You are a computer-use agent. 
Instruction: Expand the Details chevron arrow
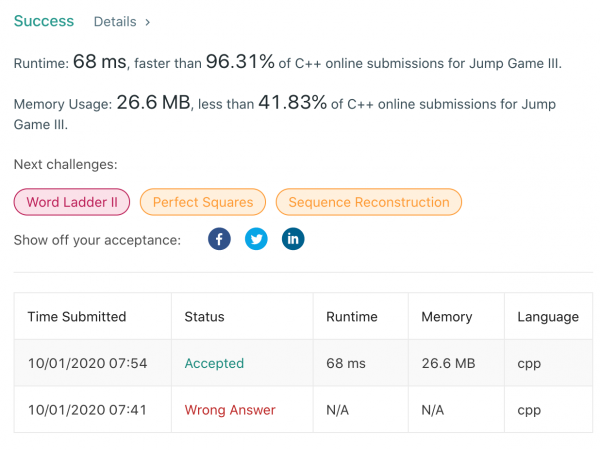point(148,22)
